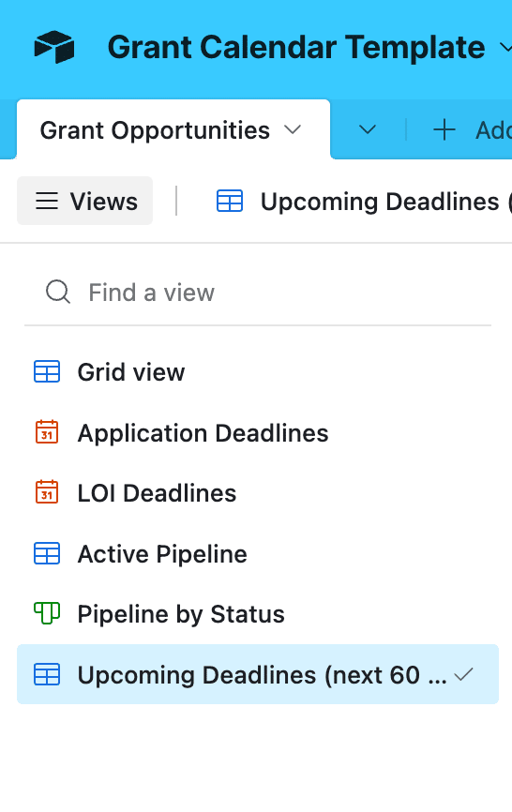
Task: Click the Pipeline by Status kanban icon
Action: pos(47,613)
